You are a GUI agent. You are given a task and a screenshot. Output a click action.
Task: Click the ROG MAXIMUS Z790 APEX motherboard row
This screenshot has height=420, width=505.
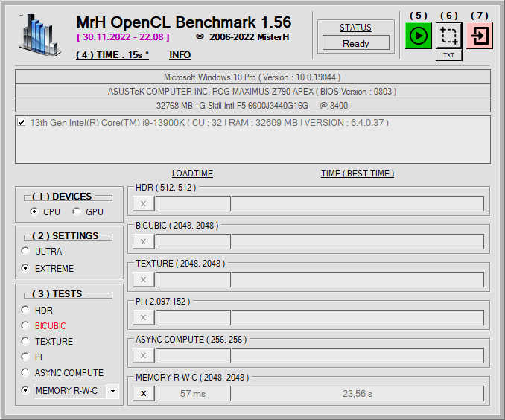point(252,92)
